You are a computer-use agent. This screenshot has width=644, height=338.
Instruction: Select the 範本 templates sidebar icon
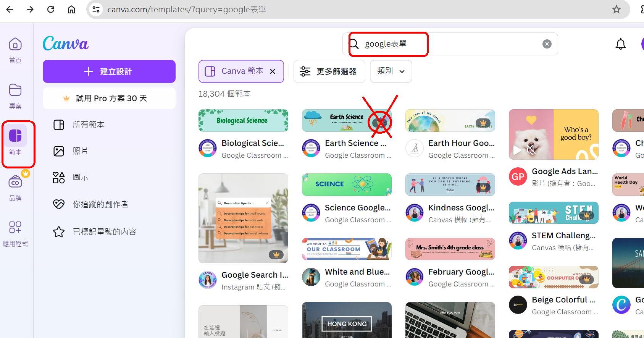(x=15, y=136)
